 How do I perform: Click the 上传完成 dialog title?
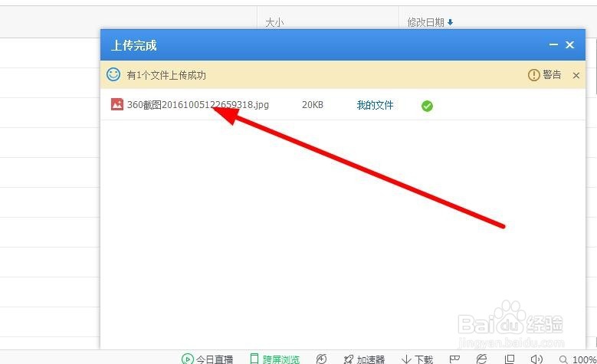(x=134, y=45)
